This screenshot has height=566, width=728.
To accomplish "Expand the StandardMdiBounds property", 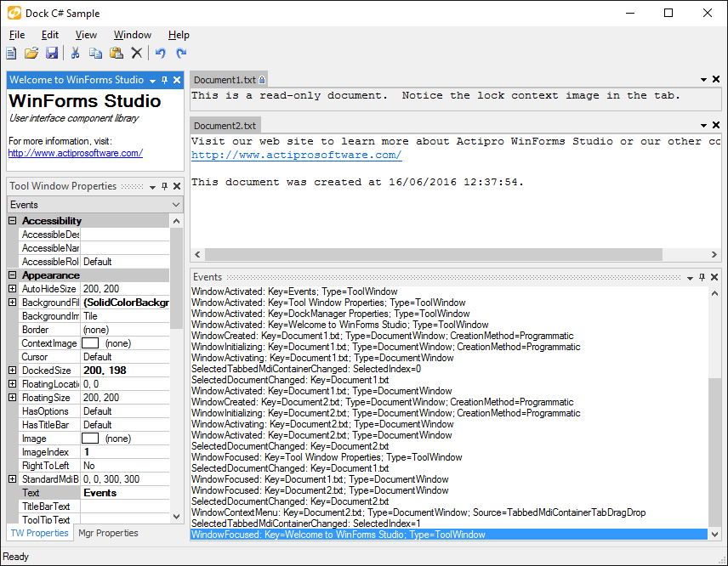I will click(13, 479).
